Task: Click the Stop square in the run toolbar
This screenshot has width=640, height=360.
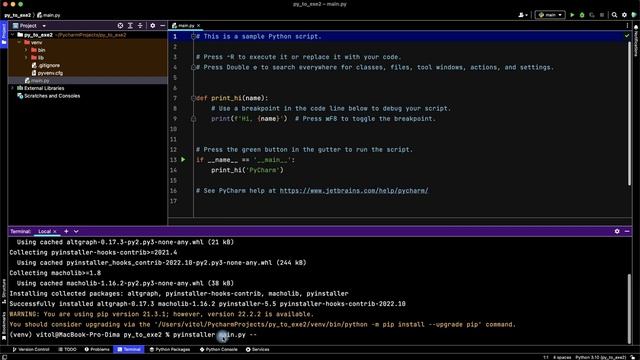Action: click(602, 15)
